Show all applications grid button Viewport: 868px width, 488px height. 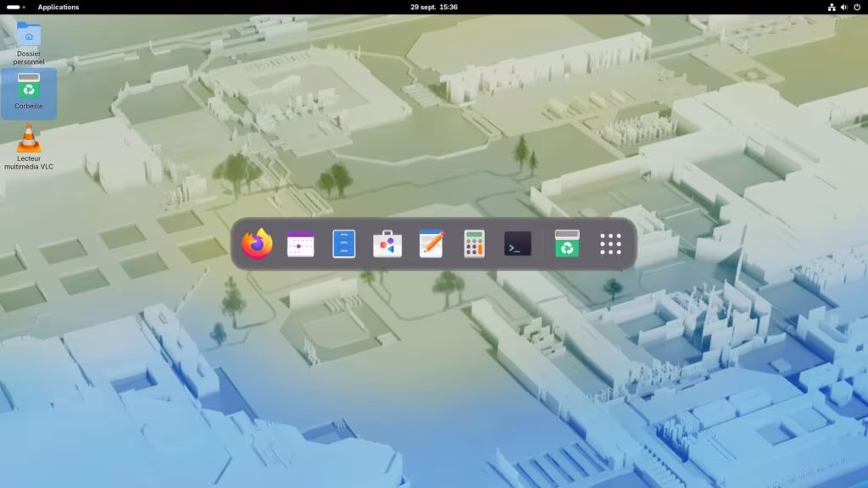tap(610, 243)
